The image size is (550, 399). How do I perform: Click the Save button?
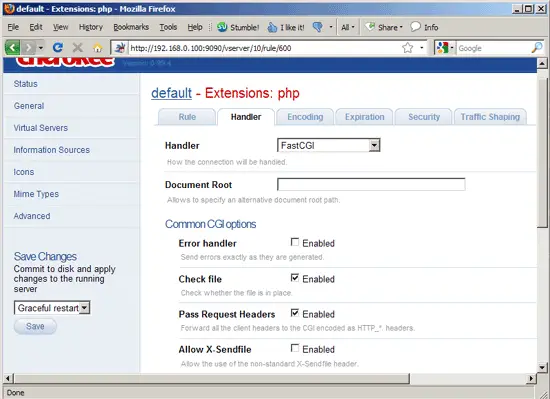(x=35, y=326)
